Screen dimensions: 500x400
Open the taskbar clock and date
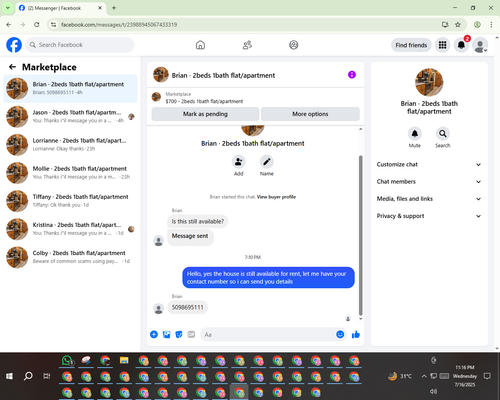[465, 376]
